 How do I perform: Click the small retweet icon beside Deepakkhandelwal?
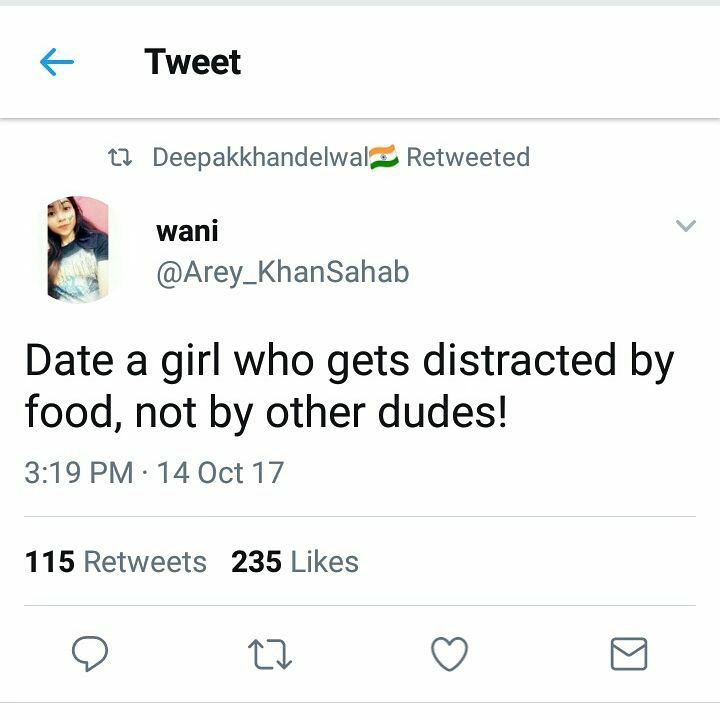[x=120, y=158]
